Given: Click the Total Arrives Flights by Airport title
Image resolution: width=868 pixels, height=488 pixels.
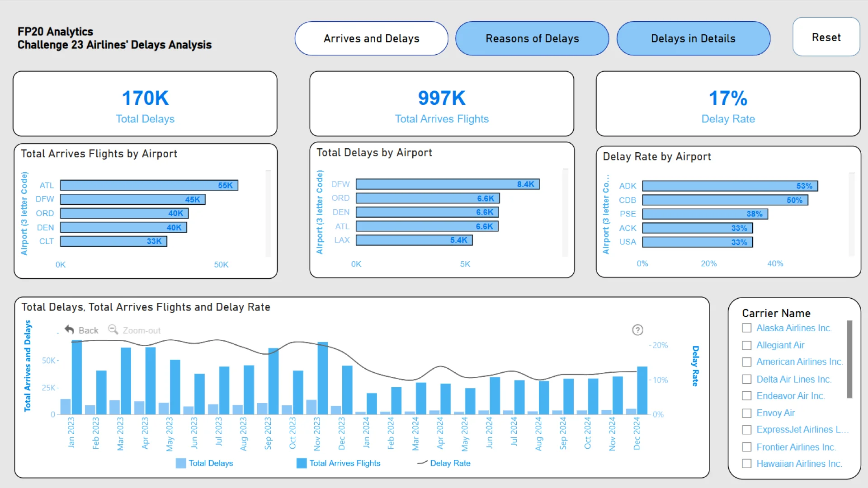Looking at the screenshot, I should pos(99,154).
